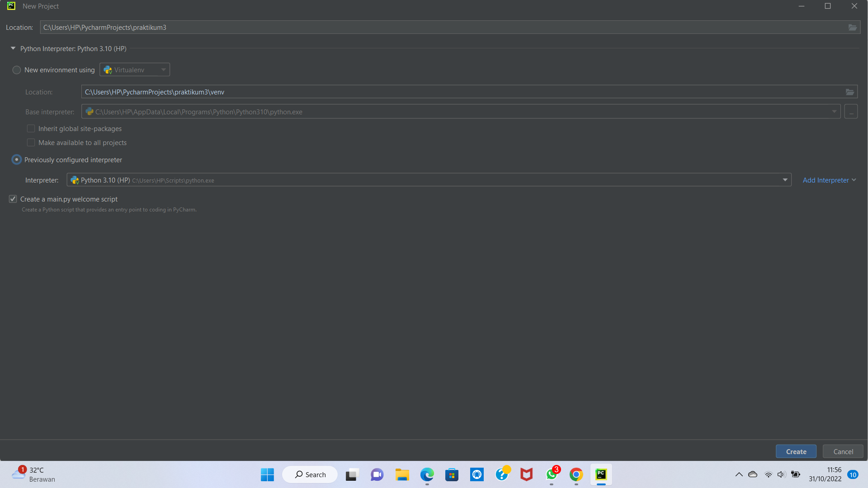868x488 pixels.
Task: Check Make available to all projects
Action: pos(31,142)
